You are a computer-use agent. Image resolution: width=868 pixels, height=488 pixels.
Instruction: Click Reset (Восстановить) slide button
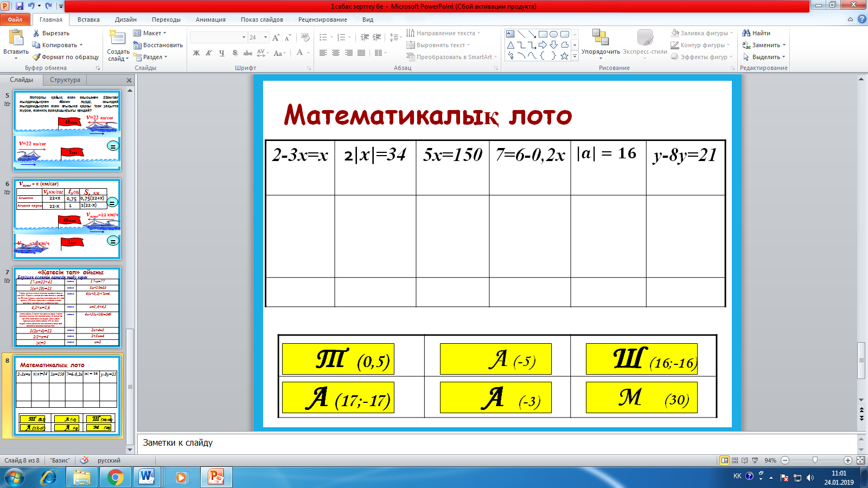point(158,45)
